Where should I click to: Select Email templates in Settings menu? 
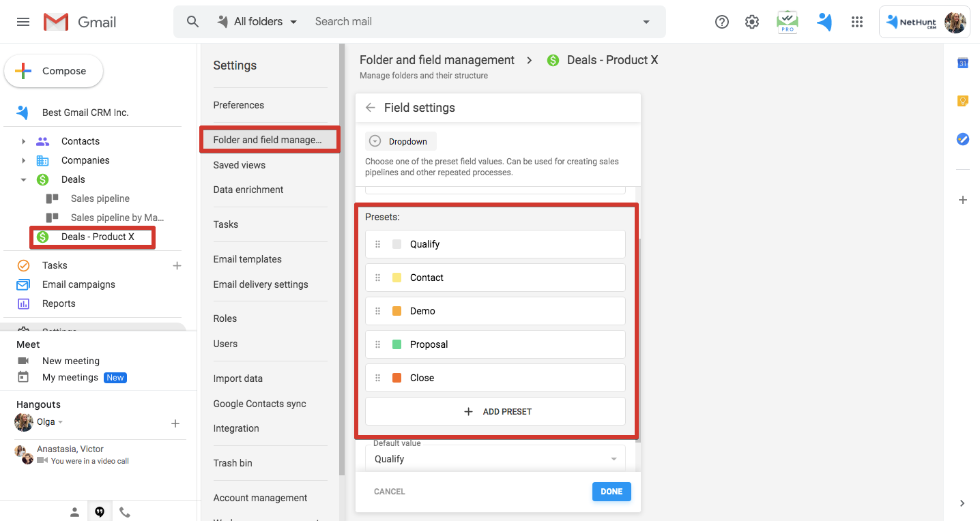click(247, 259)
